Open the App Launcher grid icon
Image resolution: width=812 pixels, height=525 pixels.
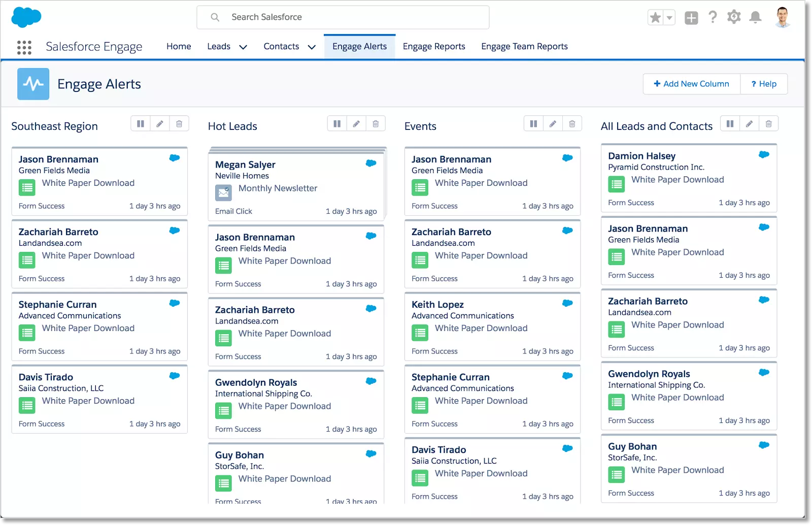[24, 47]
